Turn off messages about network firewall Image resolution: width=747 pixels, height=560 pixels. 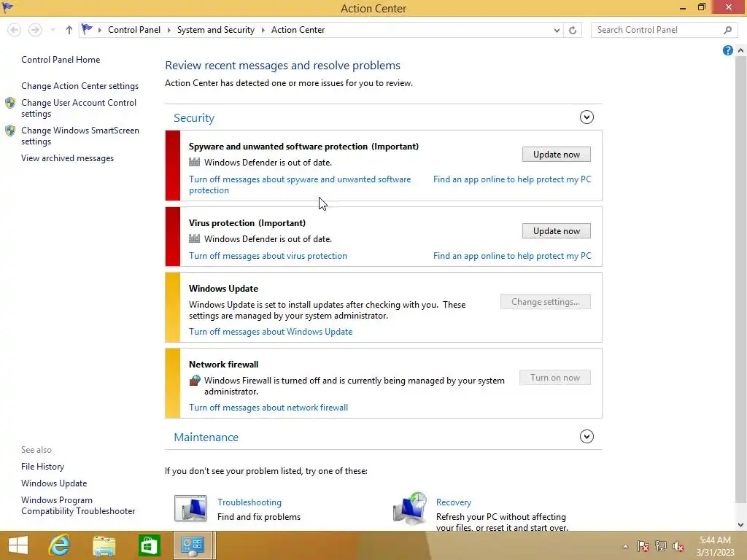tap(268, 407)
